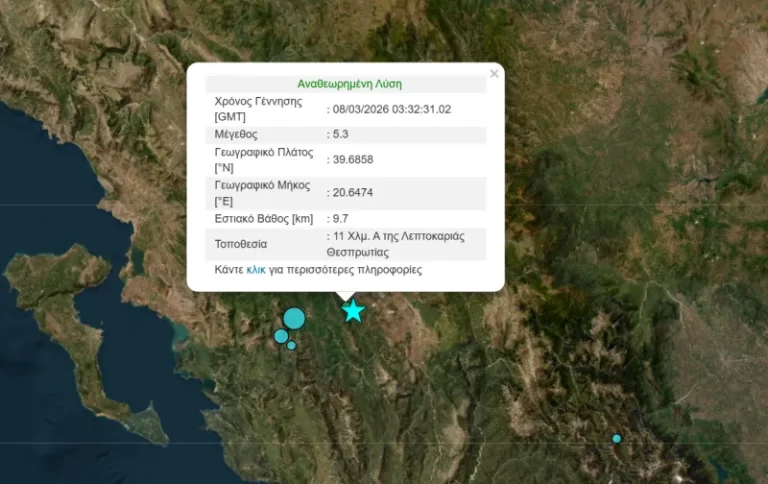Screen dimensions: 768x484
Task: Click the origin time value 08/03/2026 03:32:31.02
Action: (x=394, y=109)
